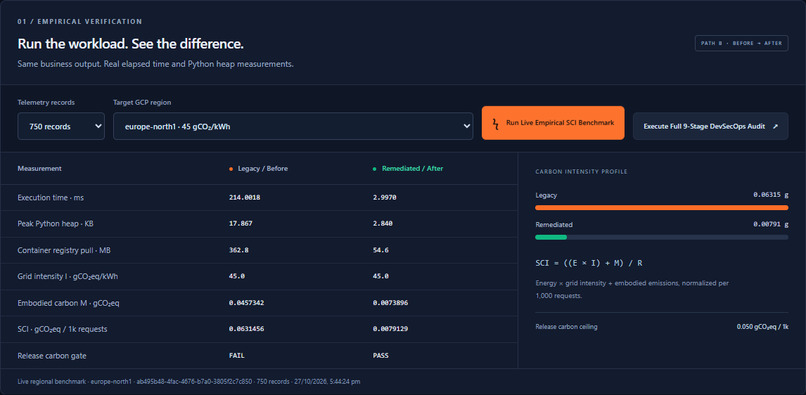806x395 pixels.
Task: Click remediated heap value 2.840
Action: click(382, 224)
